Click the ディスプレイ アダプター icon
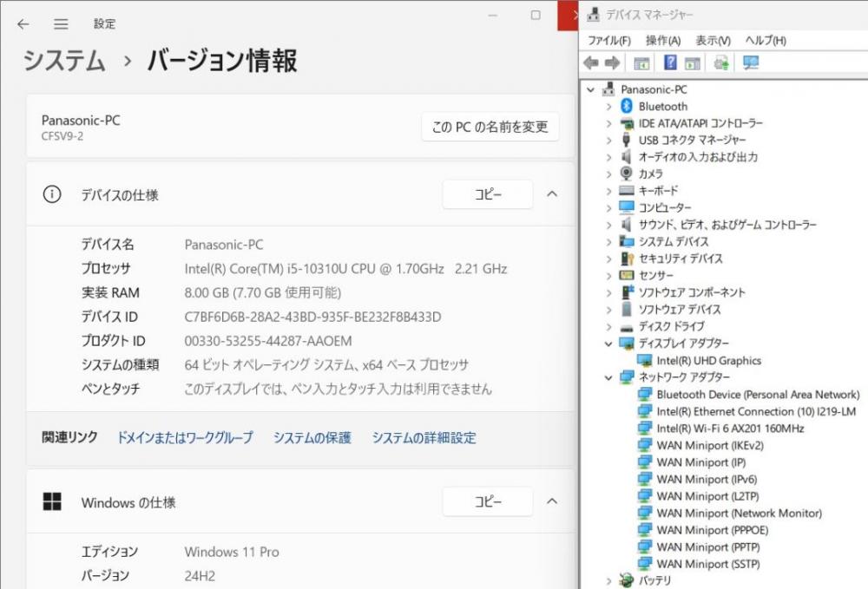 tap(626, 344)
